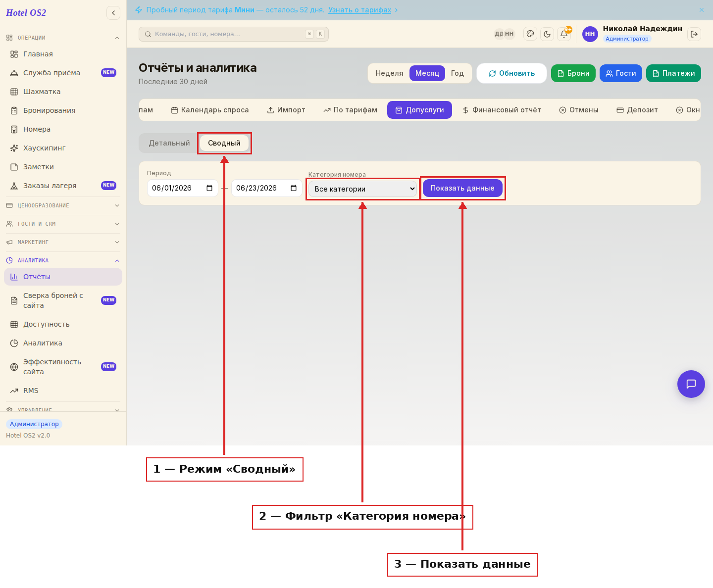Open the Категория номера dropdown
713x588 pixels.
tap(363, 189)
